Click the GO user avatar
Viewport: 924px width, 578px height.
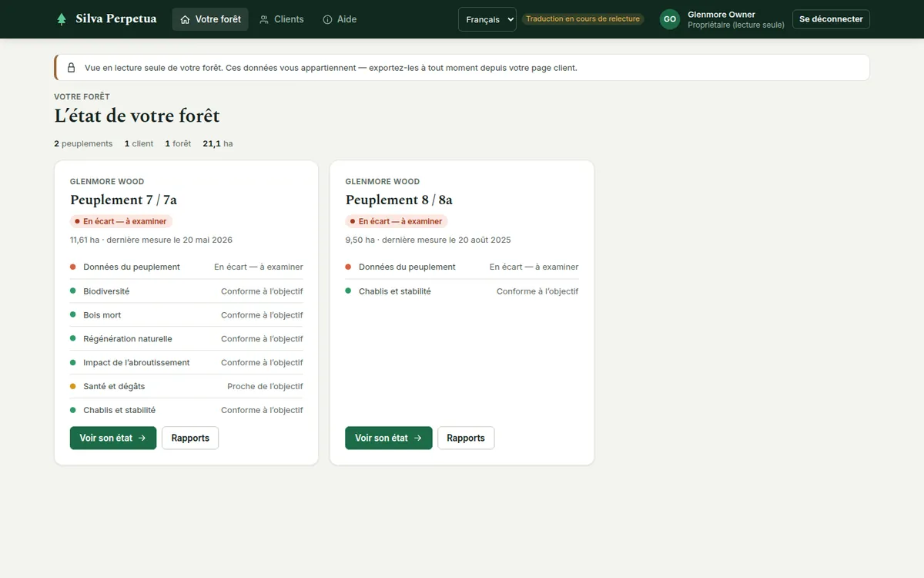point(670,19)
